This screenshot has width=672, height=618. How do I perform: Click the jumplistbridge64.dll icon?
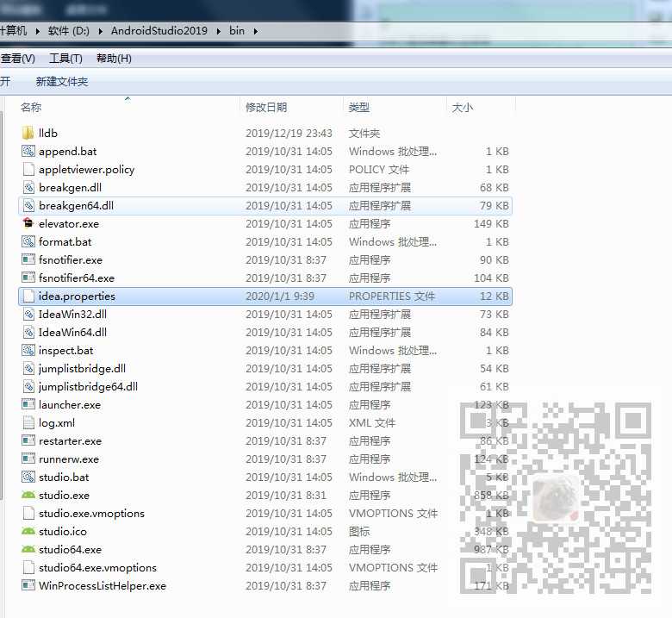[x=28, y=386]
